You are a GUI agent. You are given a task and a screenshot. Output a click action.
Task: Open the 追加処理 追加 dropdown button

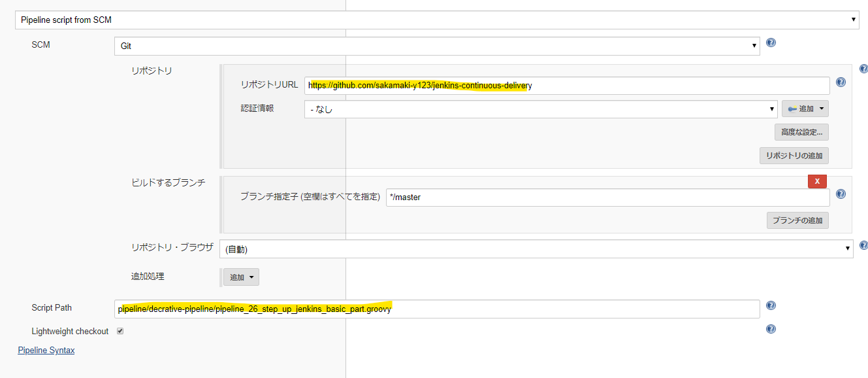[x=241, y=277]
